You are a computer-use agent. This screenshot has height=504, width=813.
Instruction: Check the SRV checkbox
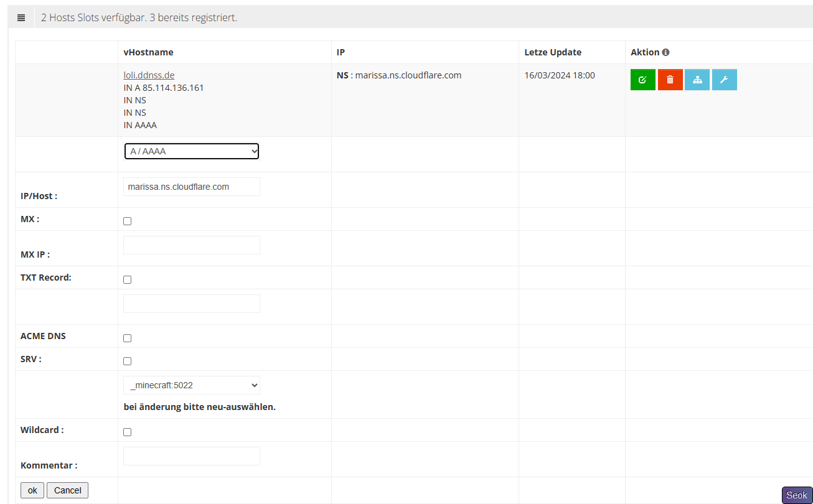pyautogui.click(x=128, y=361)
